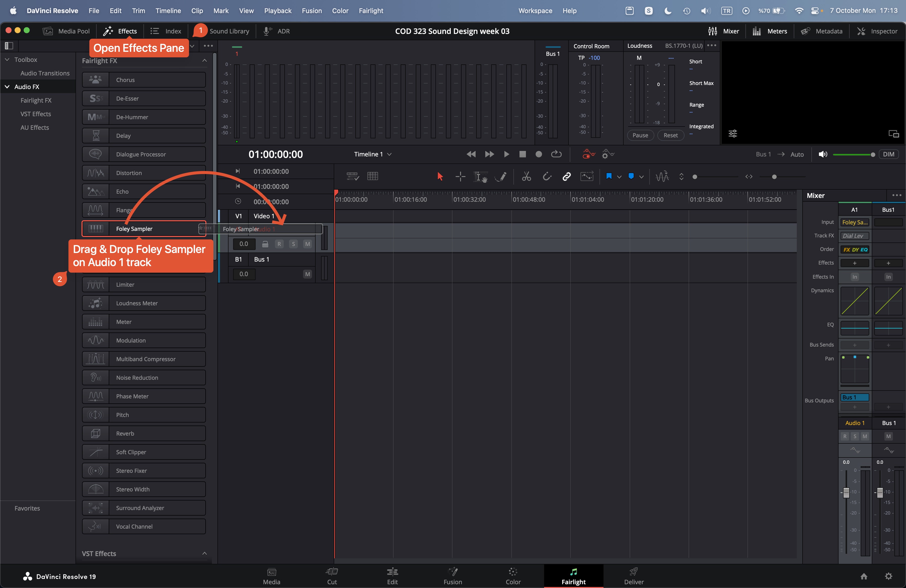Open the loudness settings sliders icon
906x588 pixels.
click(732, 134)
